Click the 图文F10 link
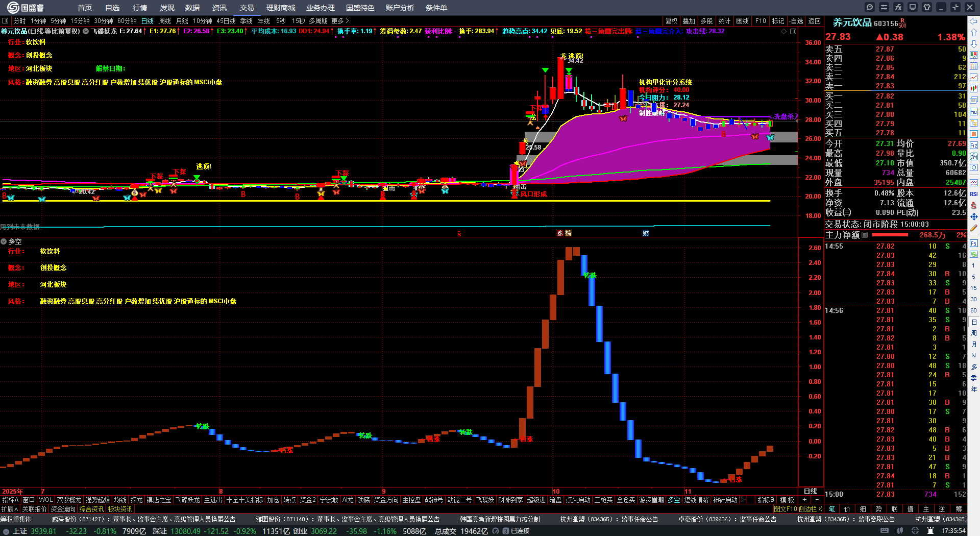The height and width of the screenshot is (536, 980). click(x=785, y=509)
